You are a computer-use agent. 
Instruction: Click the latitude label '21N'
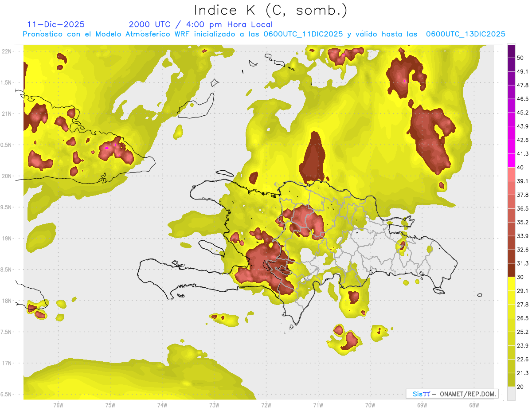(x=7, y=114)
